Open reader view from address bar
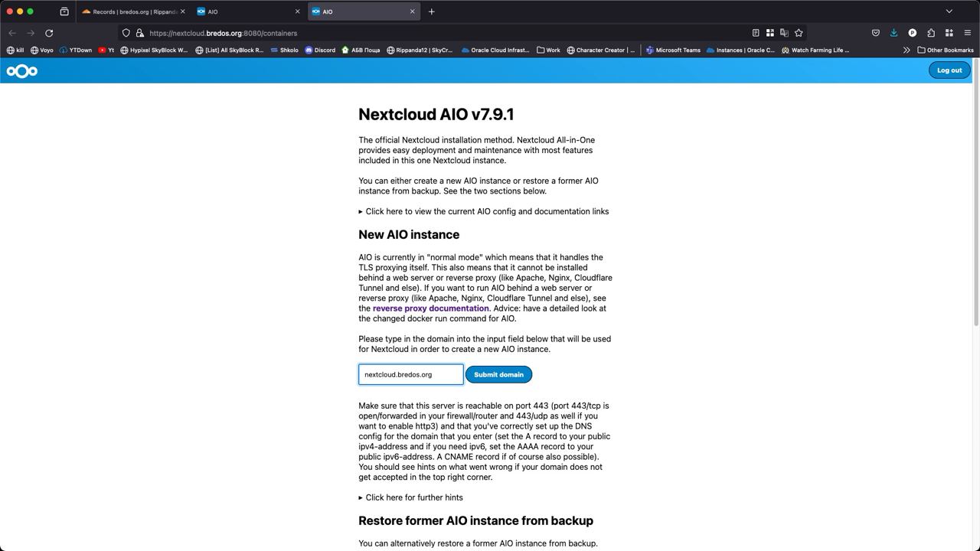980x551 pixels. point(756,33)
